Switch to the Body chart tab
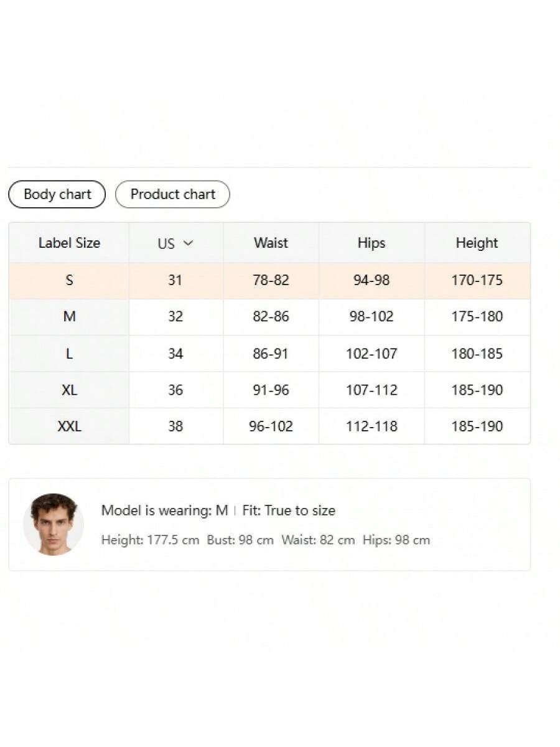Image resolution: width=560 pixels, height=747 pixels. pyautogui.click(x=57, y=194)
